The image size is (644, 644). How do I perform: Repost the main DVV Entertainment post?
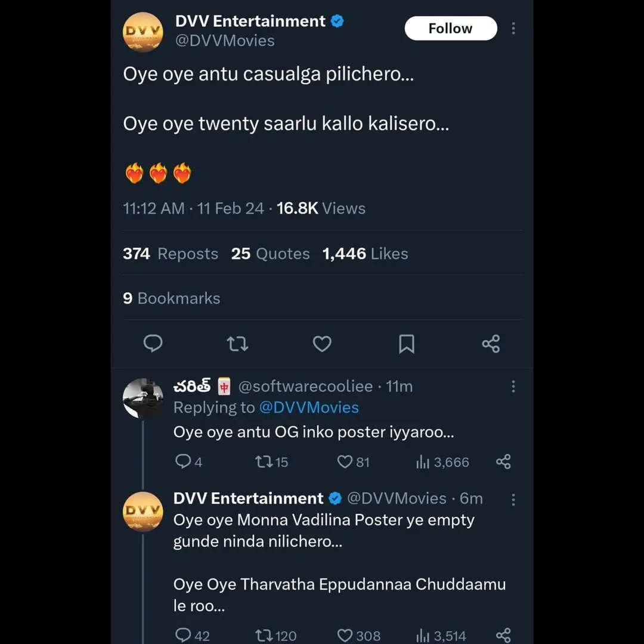pos(237,343)
